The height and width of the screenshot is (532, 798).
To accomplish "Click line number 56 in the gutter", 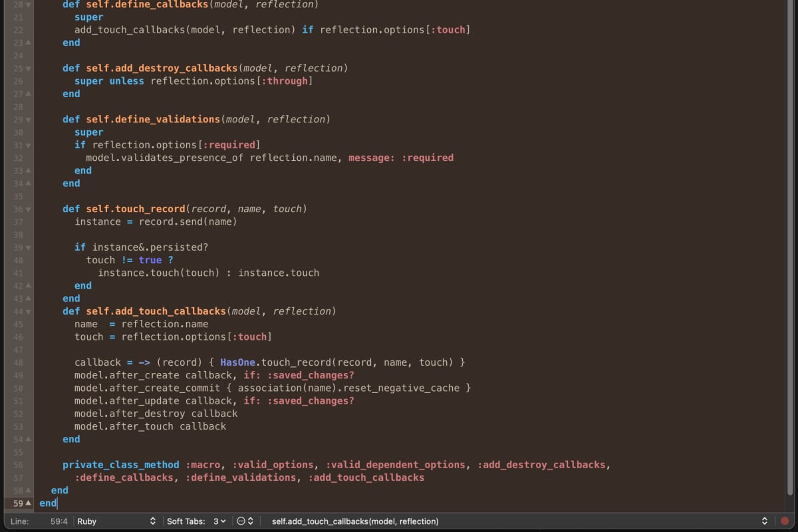I will tap(18, 465).
